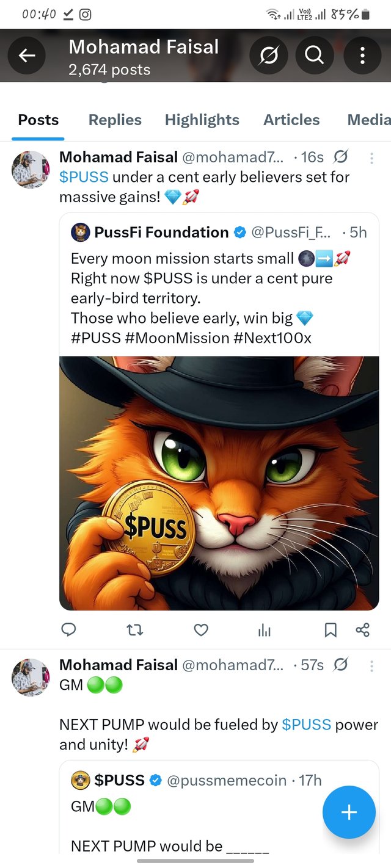The height and width of the screenshot is (868, 391).
Task: Compose a new post with plus button
Action: [349, 812]
